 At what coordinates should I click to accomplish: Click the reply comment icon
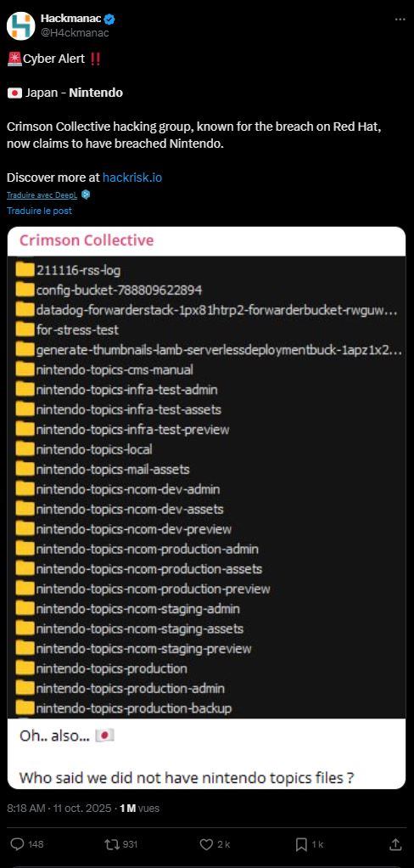tap(18, 844)
